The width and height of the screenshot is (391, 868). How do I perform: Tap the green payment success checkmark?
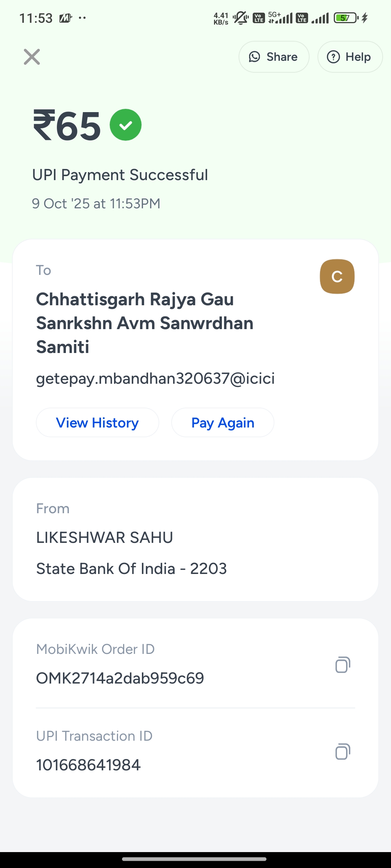[126, 125]
